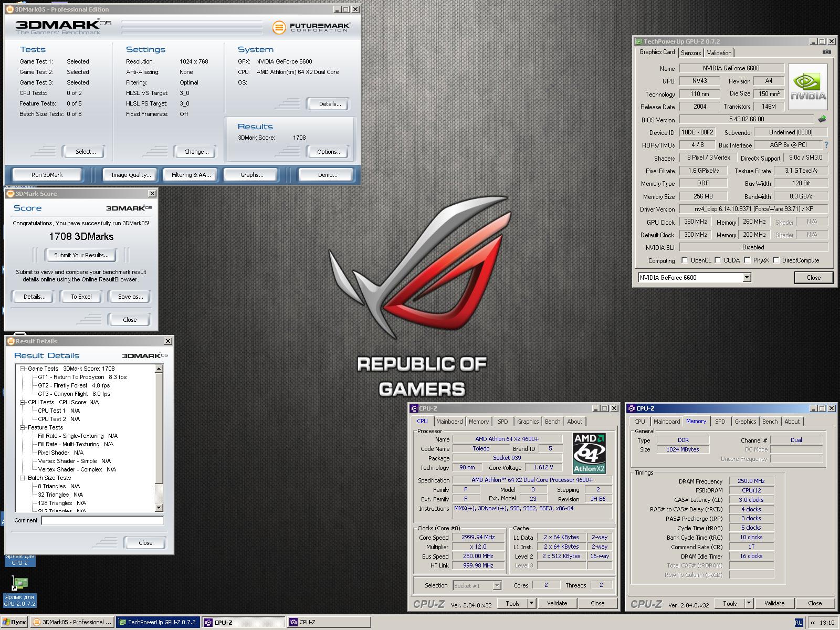
Task: Open the GPU-Z.0.7.2 desktop shortcut icon
Action: 19,583
